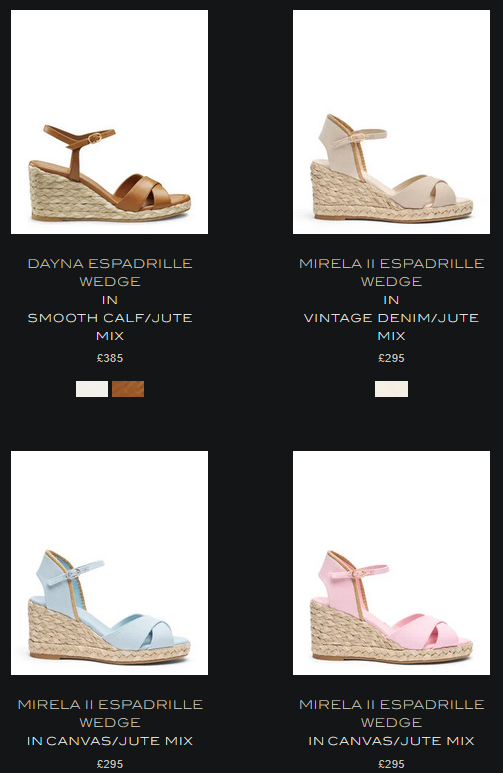Click Mirela II title under the pink shoe

pyautogui.click(x=392, y=713)
